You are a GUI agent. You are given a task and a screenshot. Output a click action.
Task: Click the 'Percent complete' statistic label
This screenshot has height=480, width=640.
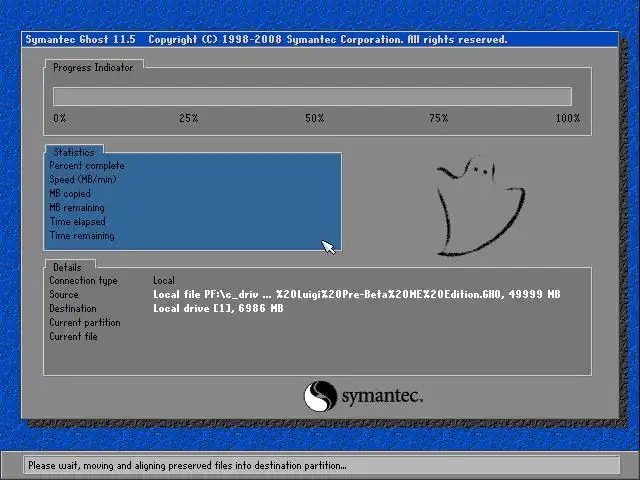pyautogui.click(x=87, y=166)
